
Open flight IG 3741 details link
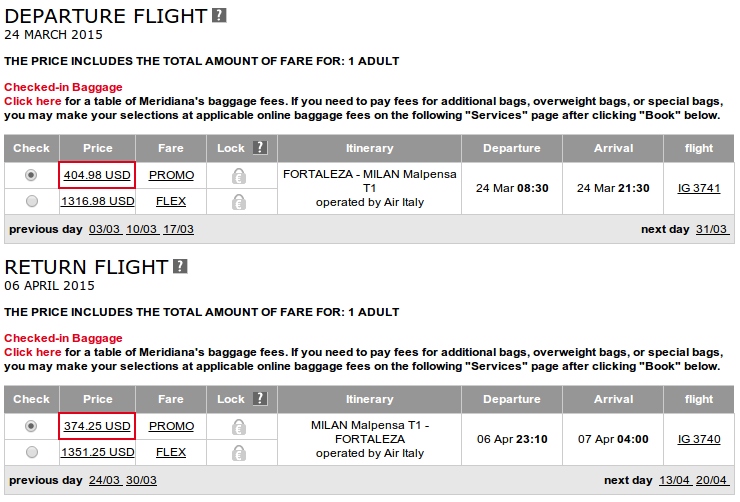coord(699,188)
